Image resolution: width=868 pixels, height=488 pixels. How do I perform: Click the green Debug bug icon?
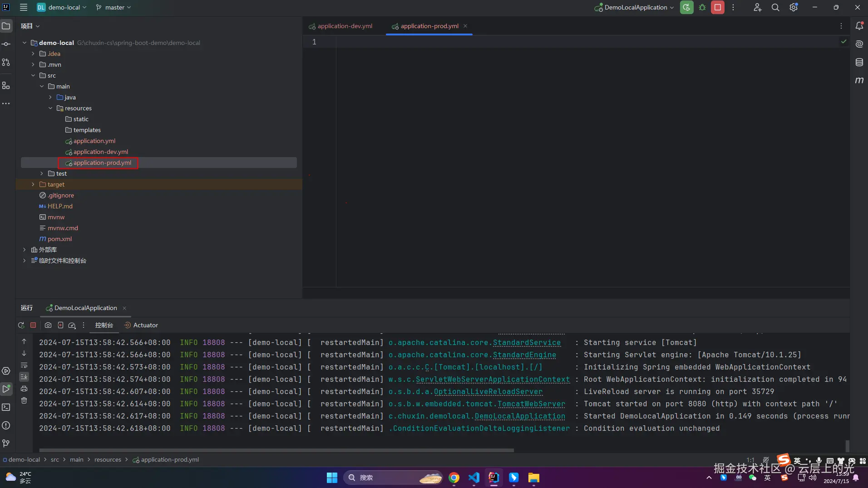pos(702,7)
